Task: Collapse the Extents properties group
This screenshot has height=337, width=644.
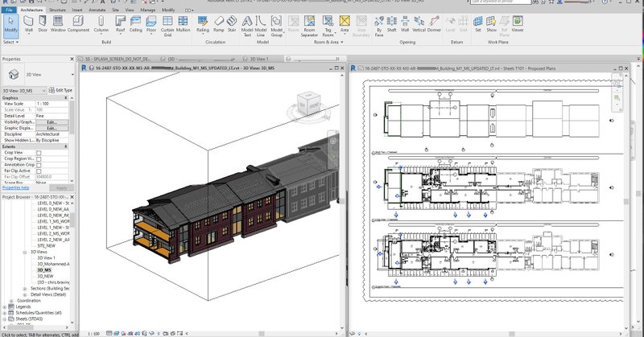Action: [66, 146]
